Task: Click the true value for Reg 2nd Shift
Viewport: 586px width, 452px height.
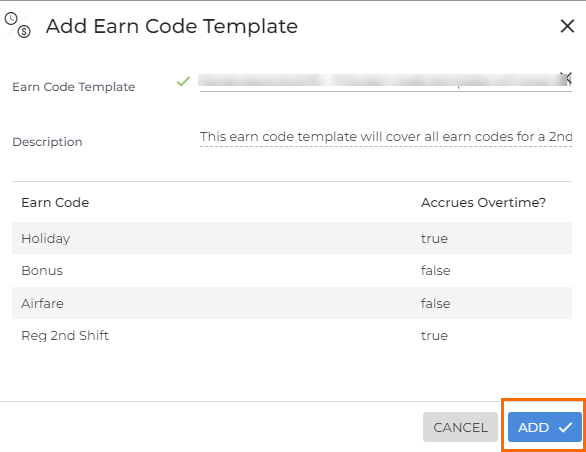Action: tap(434, 336)
